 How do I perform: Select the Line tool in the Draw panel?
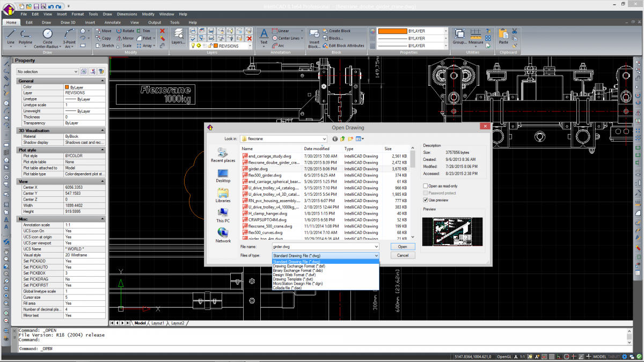11,33
